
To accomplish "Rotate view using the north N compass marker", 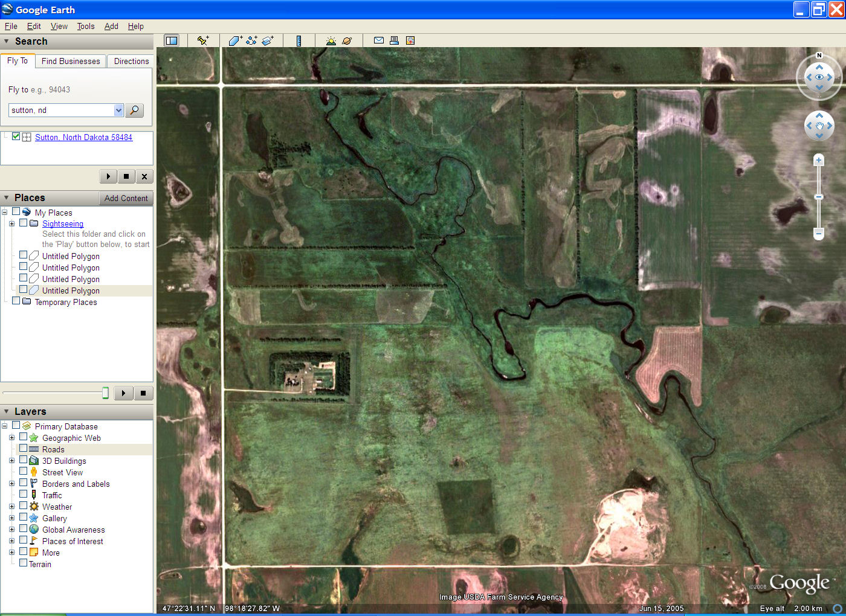I will pyautogui.click(x=819, y=56).
